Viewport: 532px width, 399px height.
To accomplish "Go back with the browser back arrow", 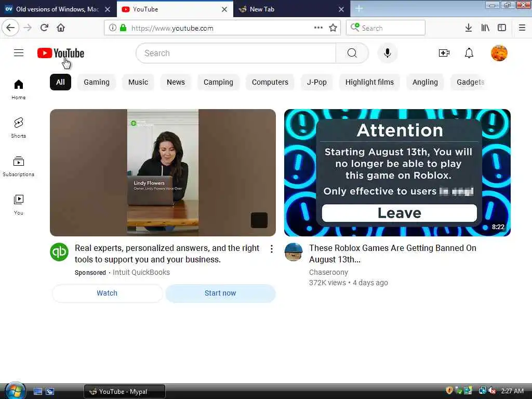I will (10, 28).
